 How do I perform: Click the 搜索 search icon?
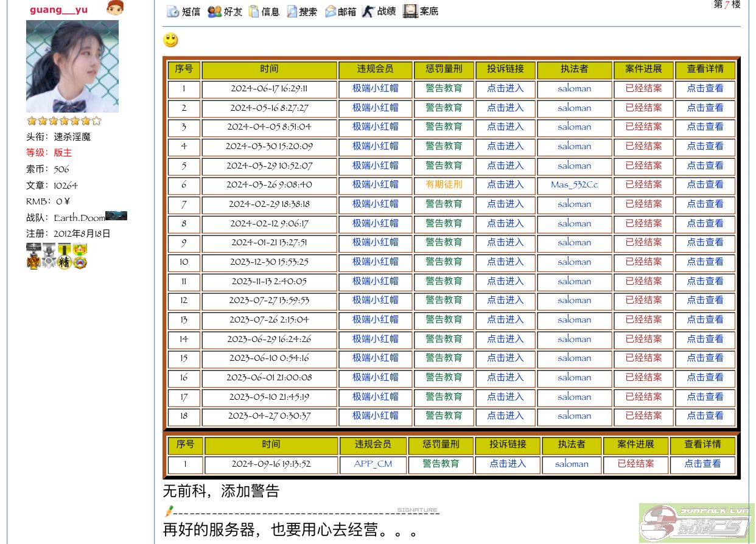coord(292,12)
